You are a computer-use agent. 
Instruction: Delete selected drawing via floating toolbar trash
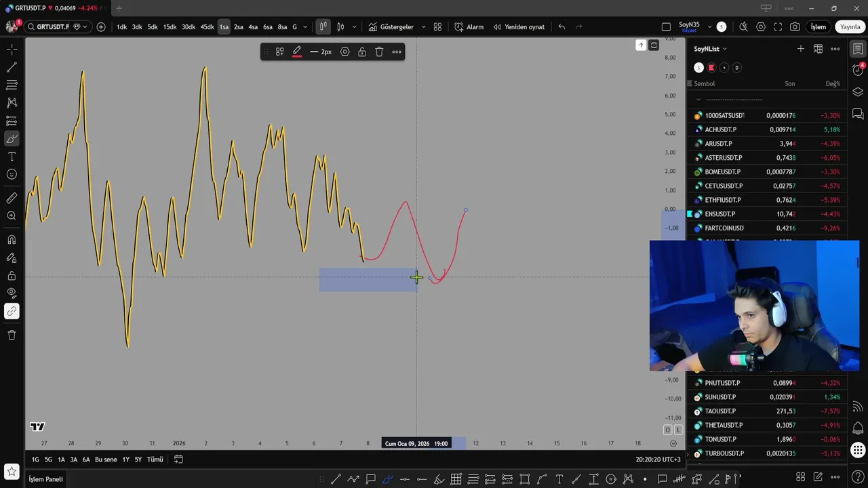pyautogui.click(x=379, y=52)
